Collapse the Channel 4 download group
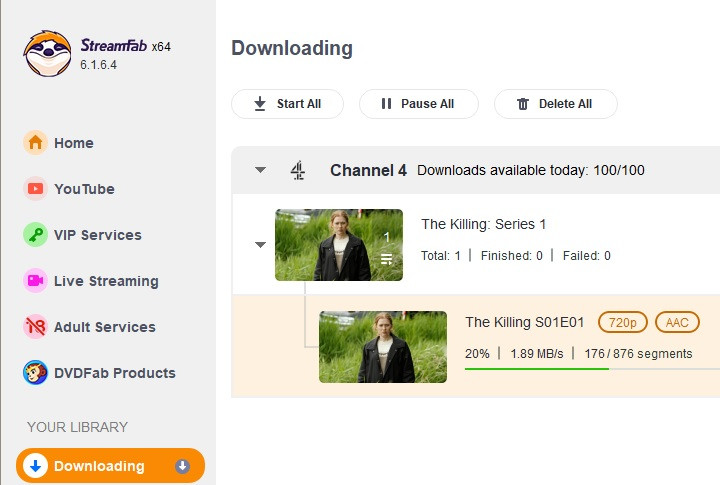720x485 pixels. point(261,170)
